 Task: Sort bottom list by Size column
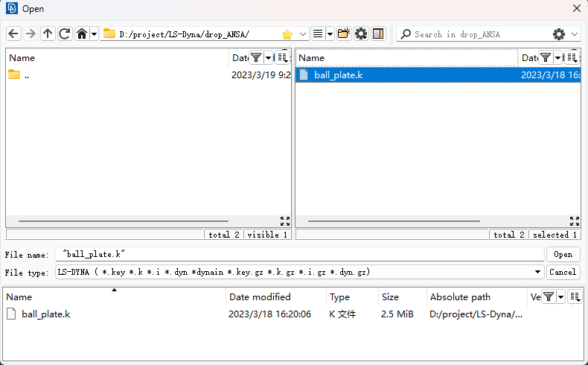click(x=390, y=297)
